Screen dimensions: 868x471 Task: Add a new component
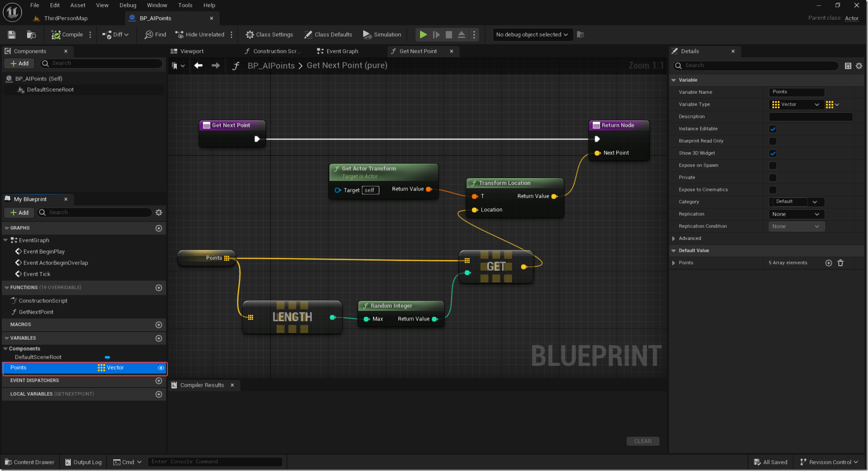pyautogui.click(x=19, y=64)
